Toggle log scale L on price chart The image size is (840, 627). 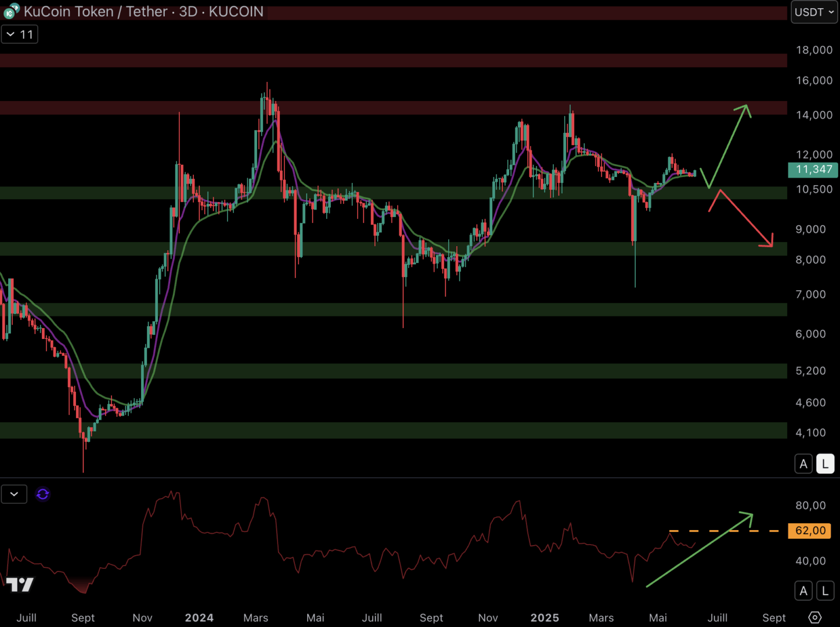825,464
